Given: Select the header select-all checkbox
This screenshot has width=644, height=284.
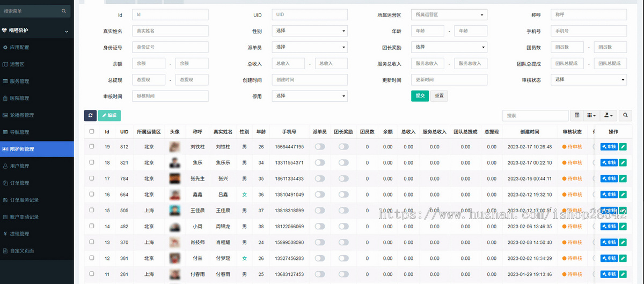Looking at the screenshot, I should point(92,131).
